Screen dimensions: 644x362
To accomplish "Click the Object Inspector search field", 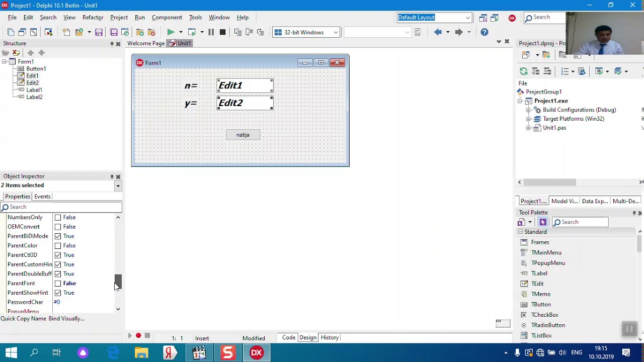I will tap(61, 207).
